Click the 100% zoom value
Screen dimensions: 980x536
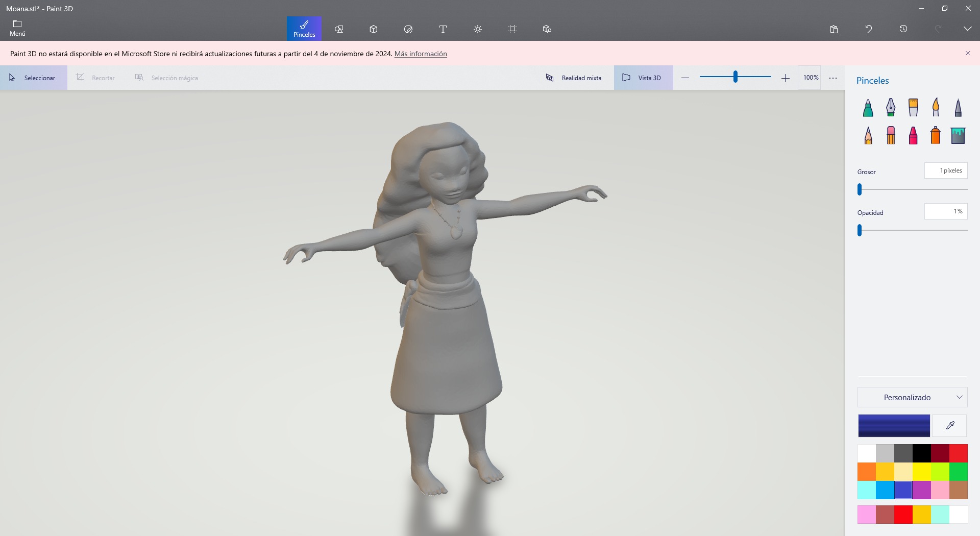pos(811,78)
